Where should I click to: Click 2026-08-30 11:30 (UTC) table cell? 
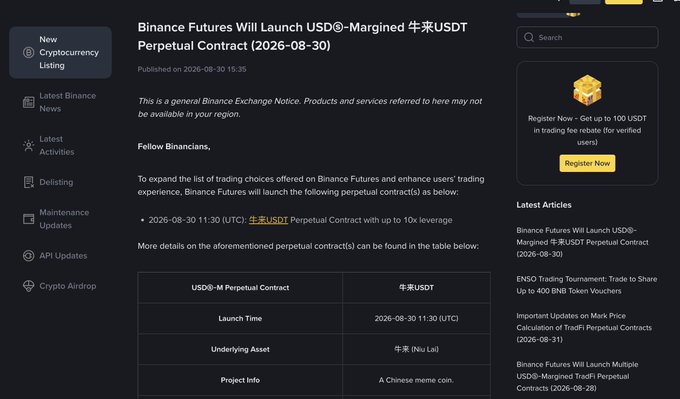(416, 318)
